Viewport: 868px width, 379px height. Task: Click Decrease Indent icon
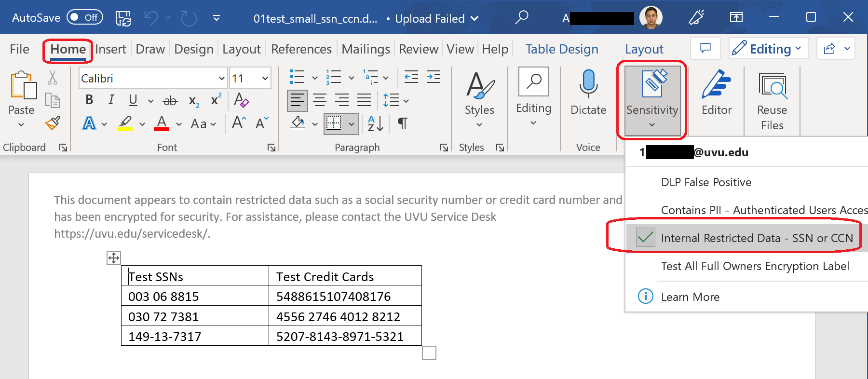(x=411, y=77)
